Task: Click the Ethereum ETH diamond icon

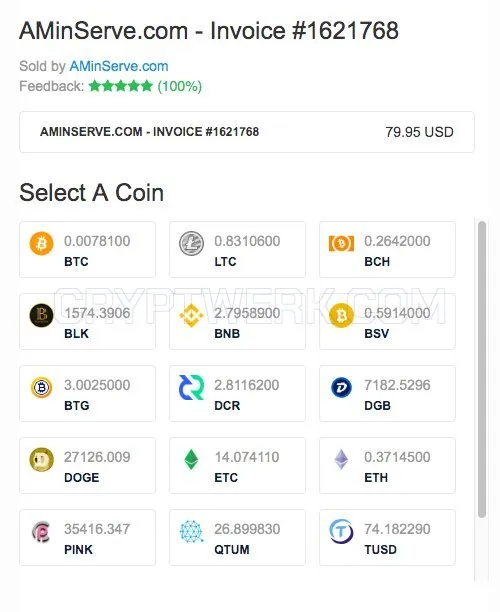Action: coord(342,459)
